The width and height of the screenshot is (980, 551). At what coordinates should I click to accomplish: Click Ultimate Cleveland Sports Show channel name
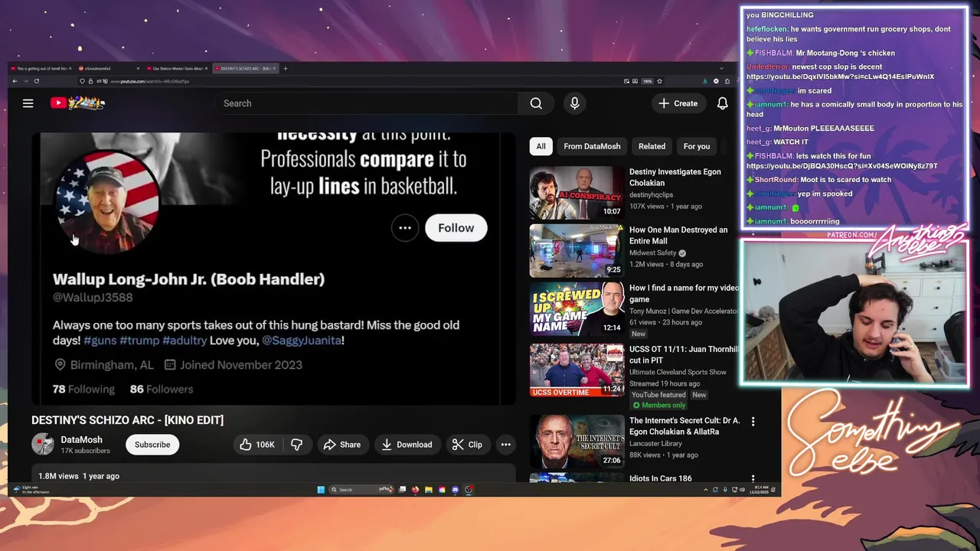[678, 372]
